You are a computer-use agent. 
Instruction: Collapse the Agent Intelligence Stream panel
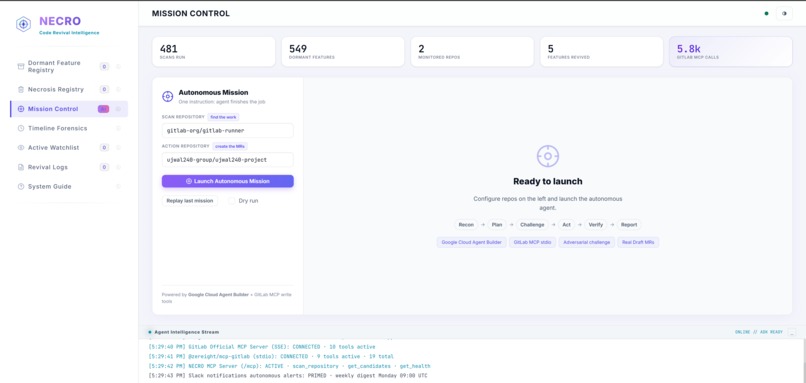[x=792, y=333]
